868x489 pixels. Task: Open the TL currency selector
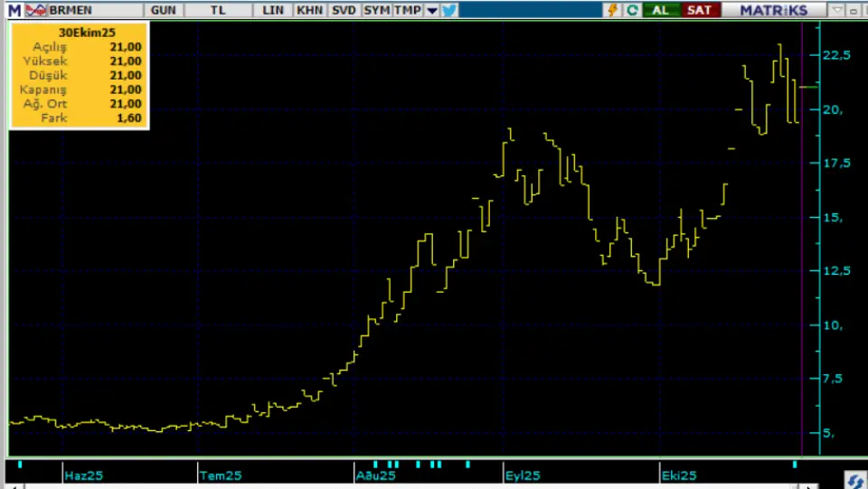coord(218,10)
